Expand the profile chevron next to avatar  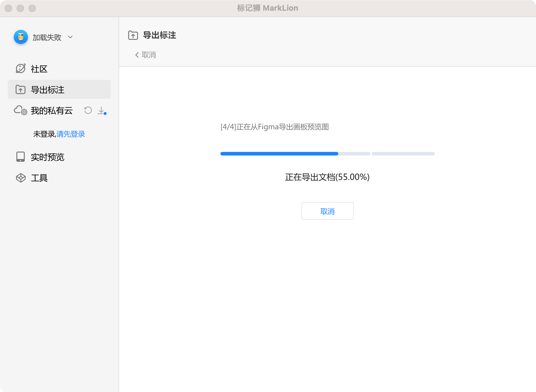coord(70,38)
